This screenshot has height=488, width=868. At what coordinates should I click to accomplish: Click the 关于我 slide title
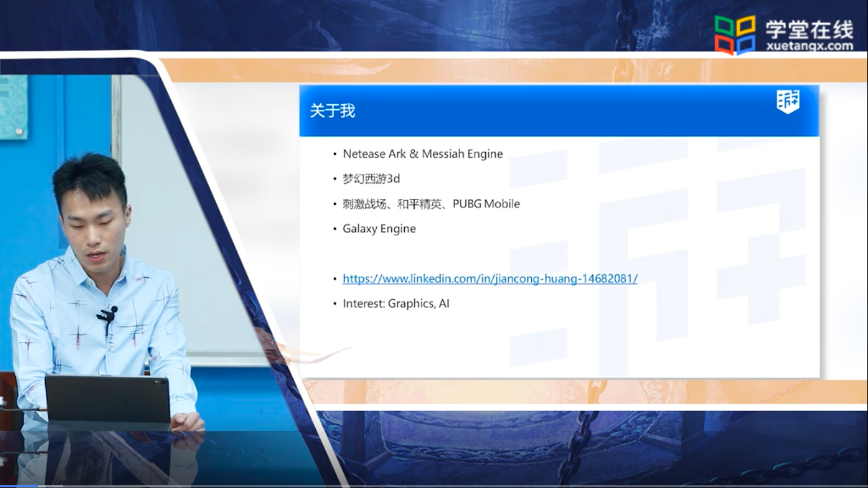coord(332,111)
